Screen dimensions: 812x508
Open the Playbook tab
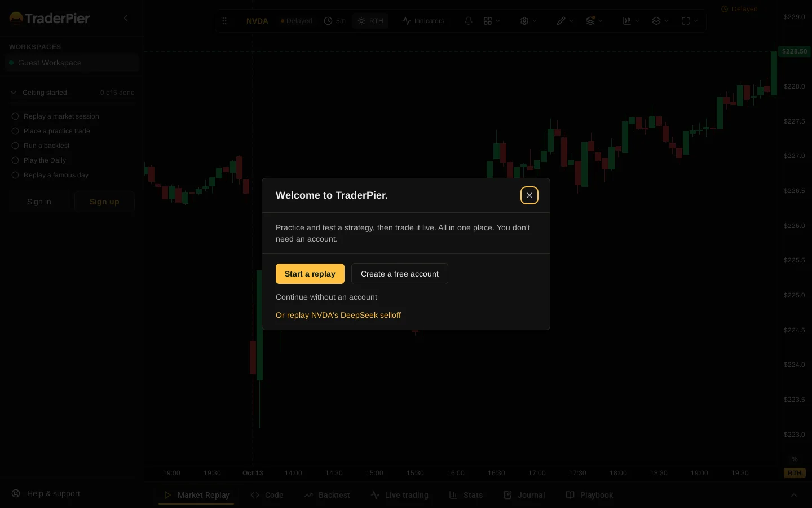[589, 495]
